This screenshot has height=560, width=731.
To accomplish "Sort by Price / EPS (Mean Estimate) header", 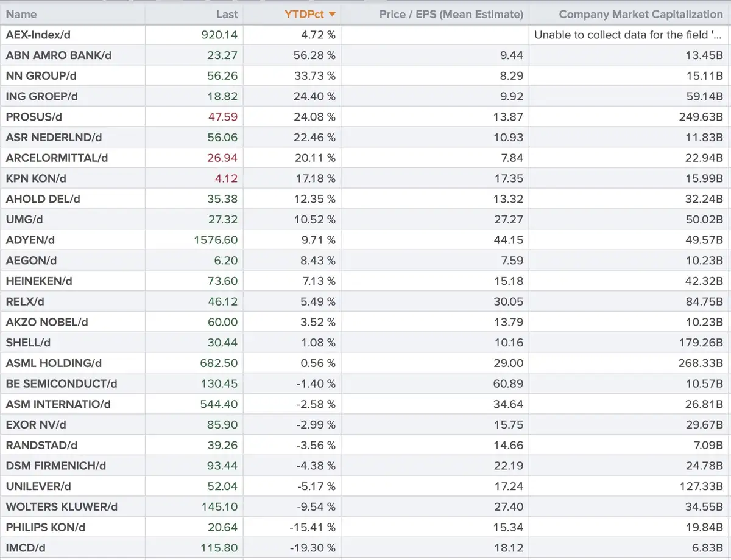I will pyautogui.click(x=451, y=14).
